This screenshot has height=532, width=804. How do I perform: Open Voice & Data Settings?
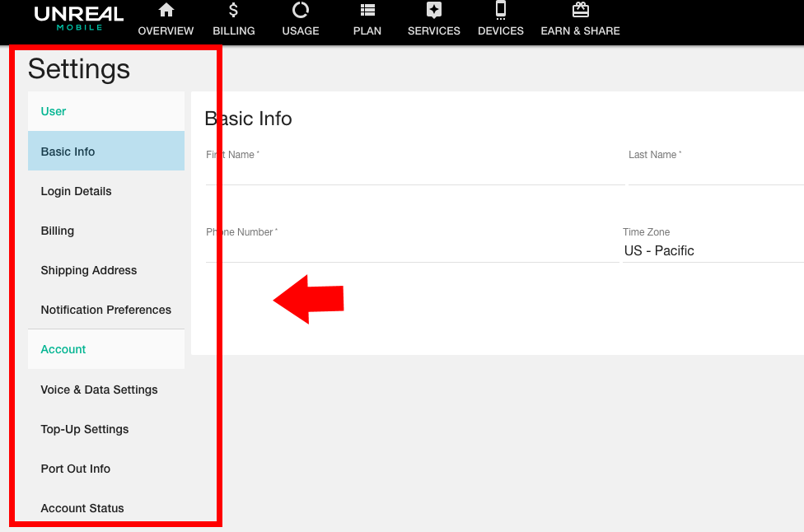106,390
